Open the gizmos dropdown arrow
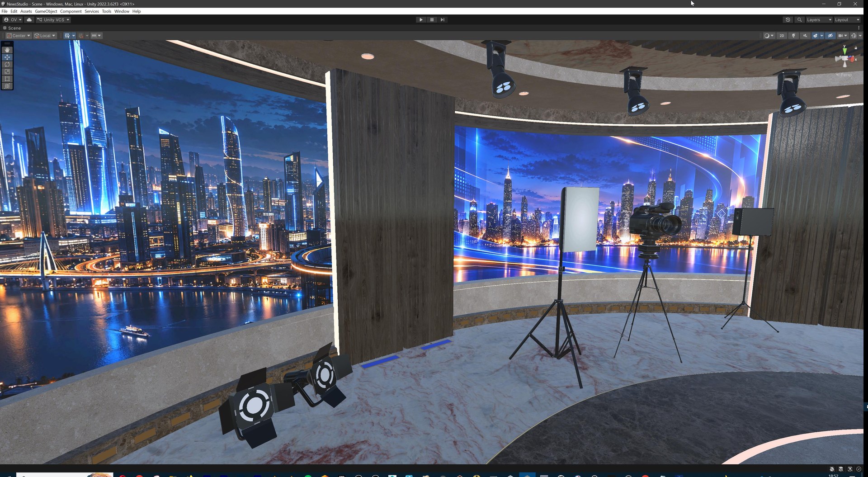 (860, 36)
